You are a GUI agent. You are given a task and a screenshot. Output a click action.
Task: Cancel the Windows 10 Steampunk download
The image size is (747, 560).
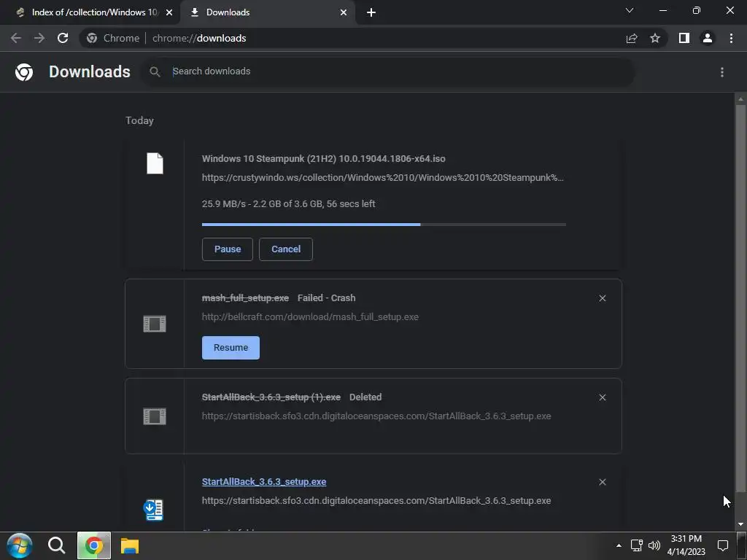[286, 249]
